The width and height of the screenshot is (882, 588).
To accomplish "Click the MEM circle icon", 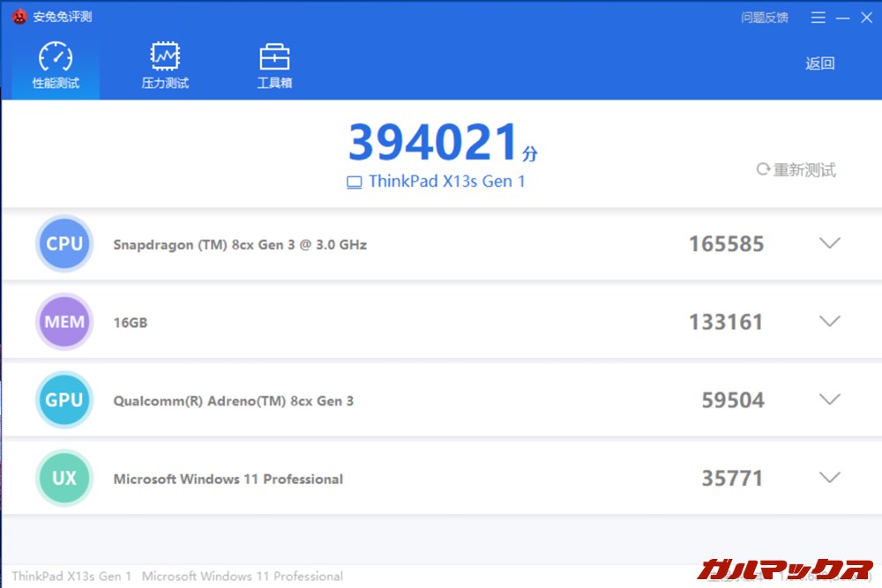I will pyautogui.click(x=64, y=322).
